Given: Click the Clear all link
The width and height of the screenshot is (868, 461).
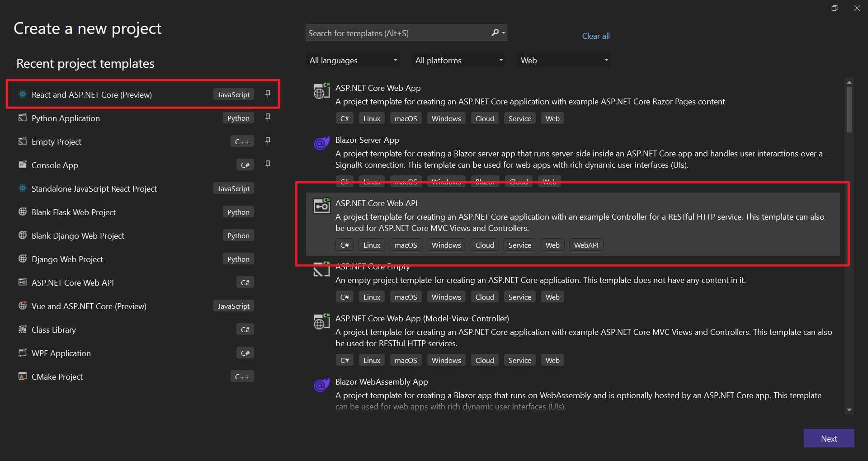Looking at the screenshot, I should coord(595,36).
